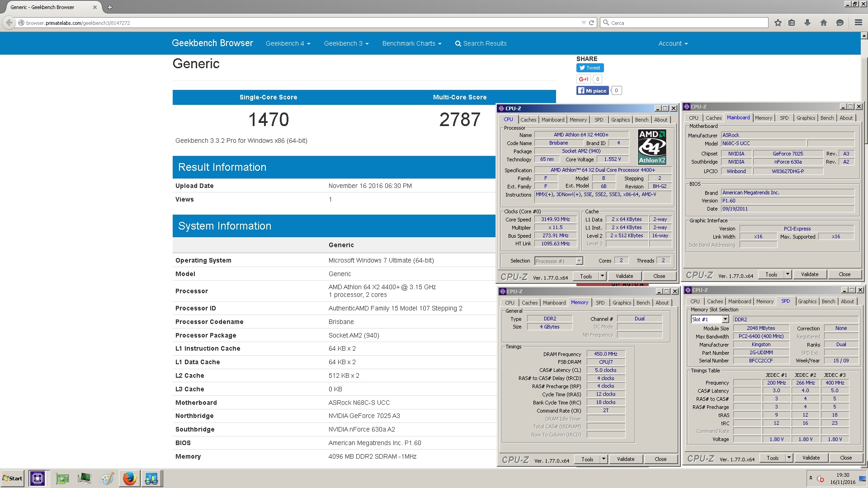
Task: Expand the Geekbench 4 menu
Action: pyautogui.click(x=288, y=43)
